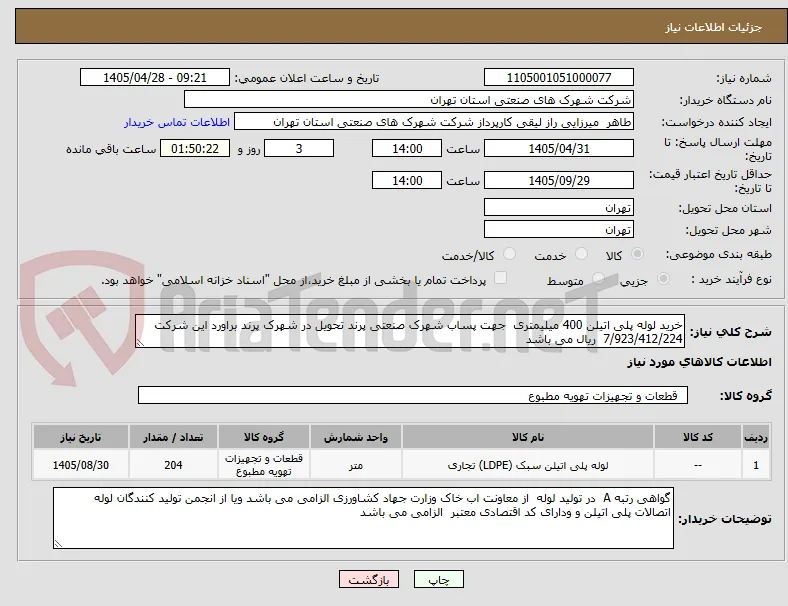Click the کد کالا column header

698,437
